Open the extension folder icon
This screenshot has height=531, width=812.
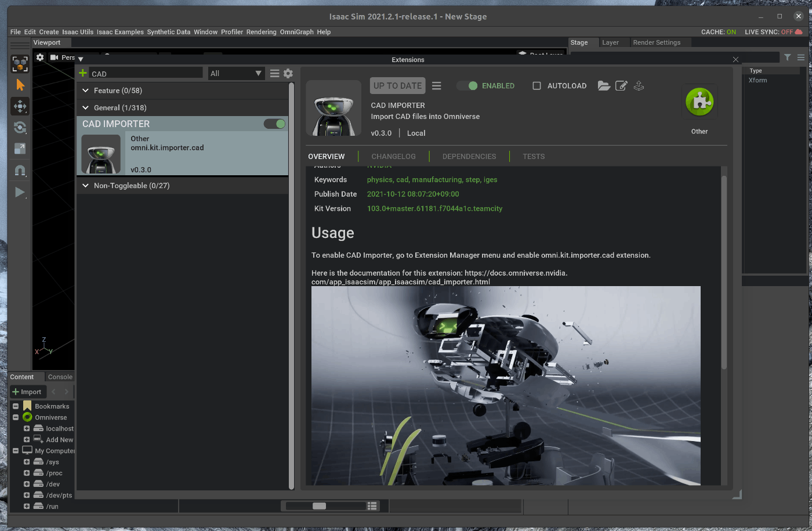tap(604, 86)
